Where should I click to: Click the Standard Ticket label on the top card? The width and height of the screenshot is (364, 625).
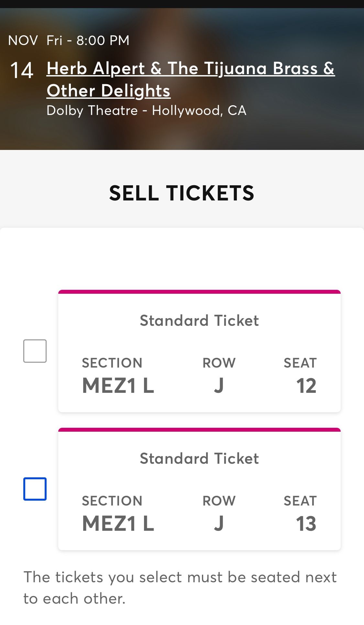[199, 320]
